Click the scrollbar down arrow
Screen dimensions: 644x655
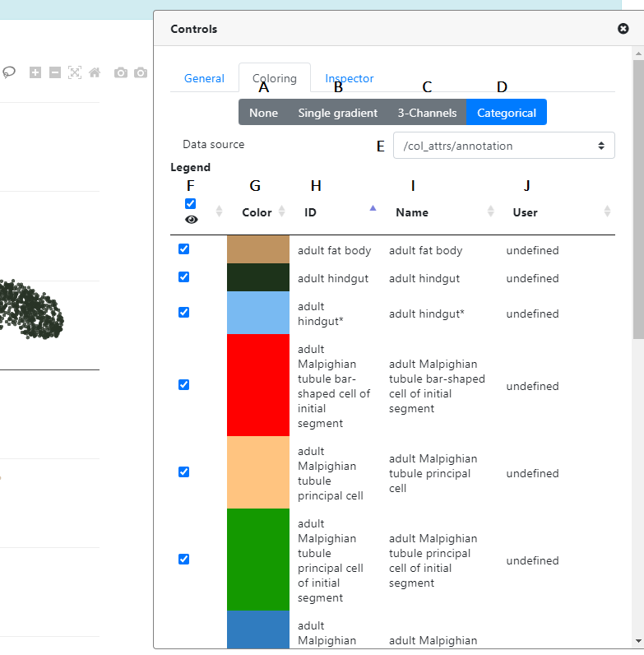pos(638,641)
